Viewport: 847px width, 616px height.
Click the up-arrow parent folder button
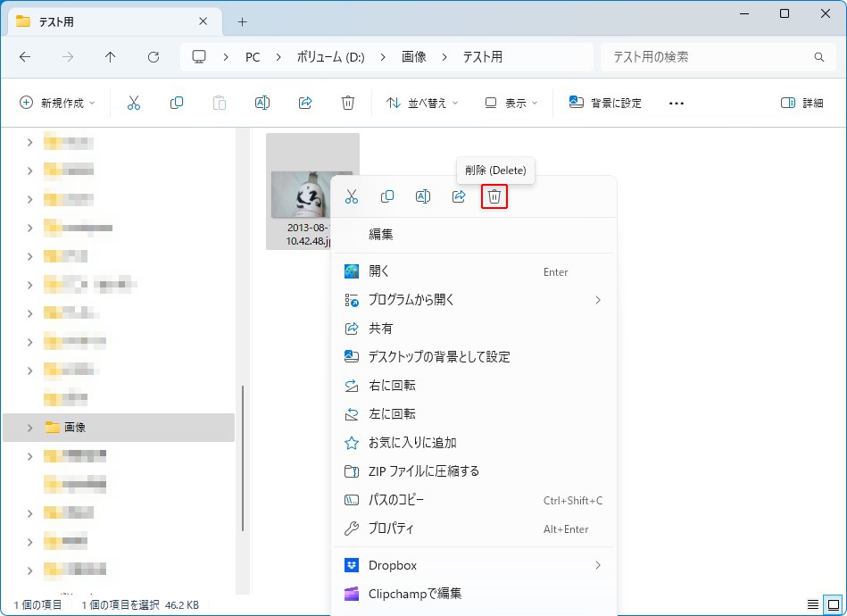click(111, 57)
